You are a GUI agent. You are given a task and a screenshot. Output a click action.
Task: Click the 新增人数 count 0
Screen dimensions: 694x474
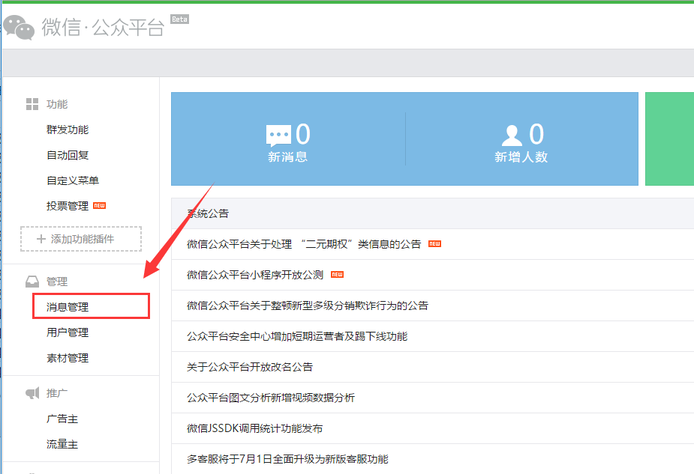click(536, 134)
